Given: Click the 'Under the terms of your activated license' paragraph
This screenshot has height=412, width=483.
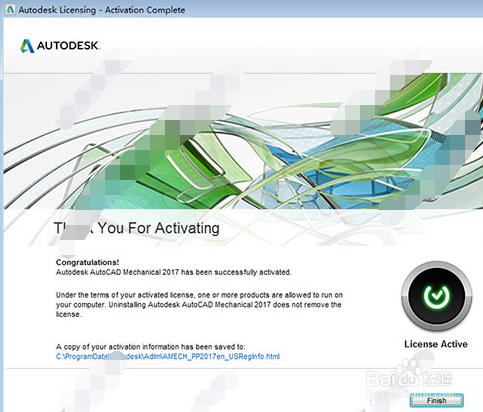Looking at the screenshot, I should click(x=199, y=305).
